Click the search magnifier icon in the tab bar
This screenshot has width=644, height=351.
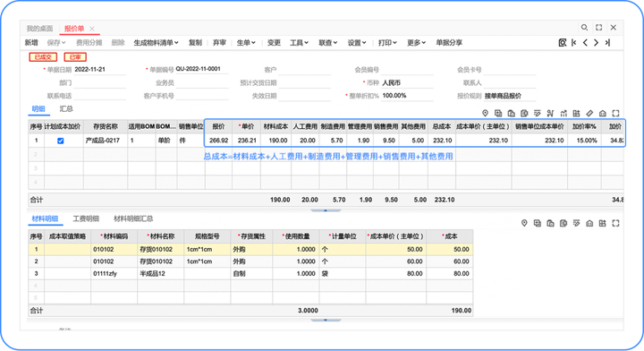pyautogui.click(x=584, y=28)
